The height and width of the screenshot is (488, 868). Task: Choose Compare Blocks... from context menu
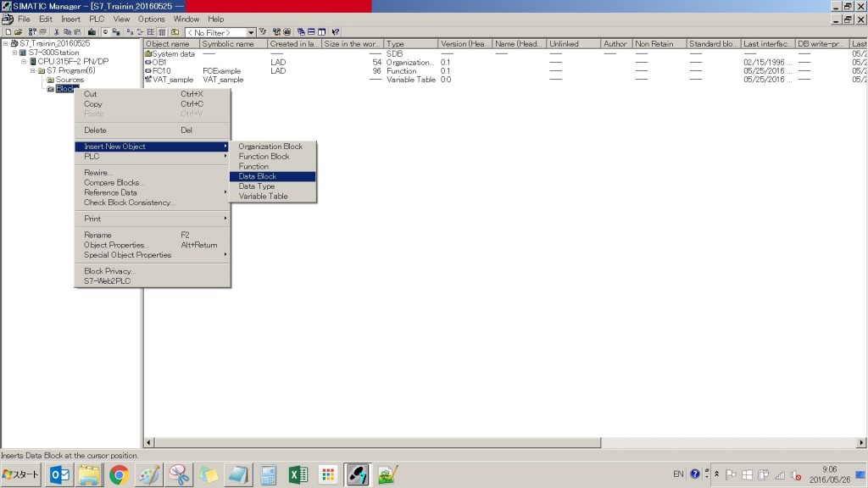[153, 183]
